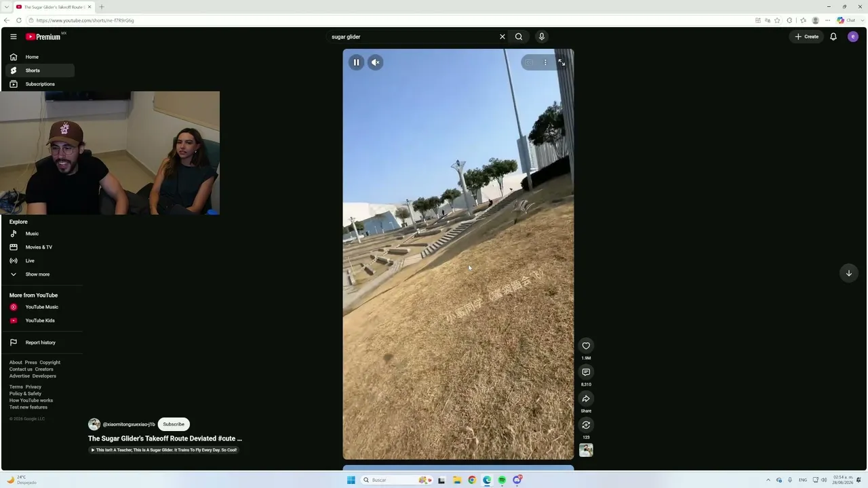
Task: Reload the page in the browser
Action: (18, 20)
